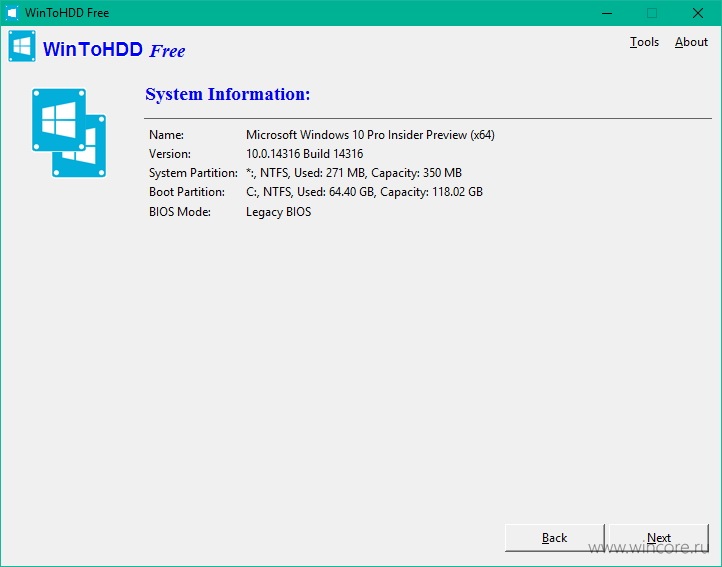Open the About menu
The height and width of the screenshot is (567, 722).
691,42
